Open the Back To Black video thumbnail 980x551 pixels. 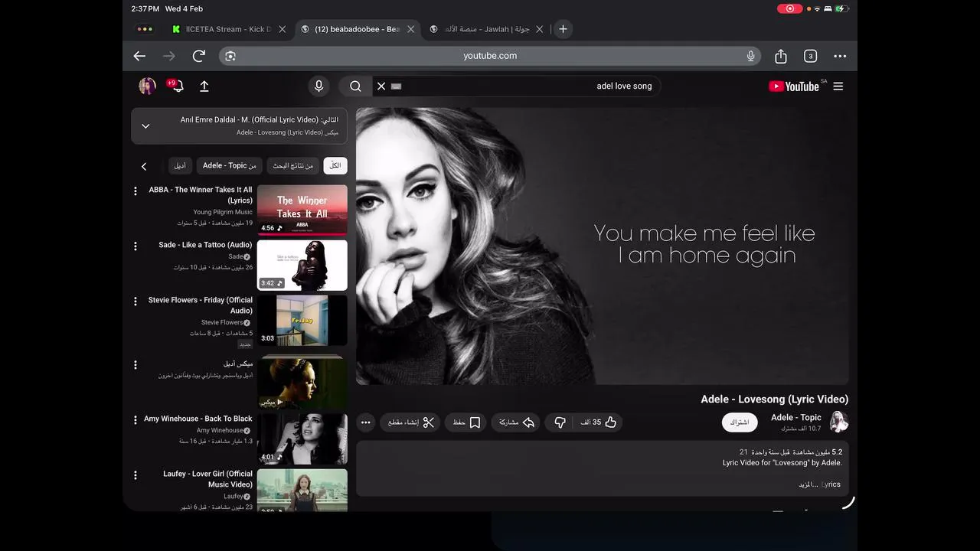click(x=302, y=439)
